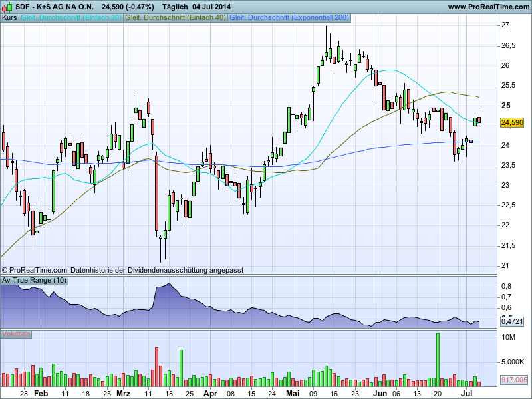Click the '0,8' ATR axis label

tap(506, 287)
